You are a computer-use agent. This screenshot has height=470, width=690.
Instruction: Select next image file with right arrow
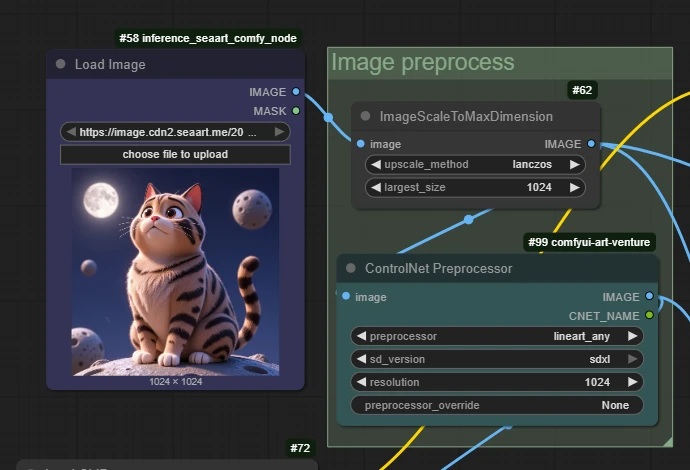pyautogui.click(x=279, y=132)
